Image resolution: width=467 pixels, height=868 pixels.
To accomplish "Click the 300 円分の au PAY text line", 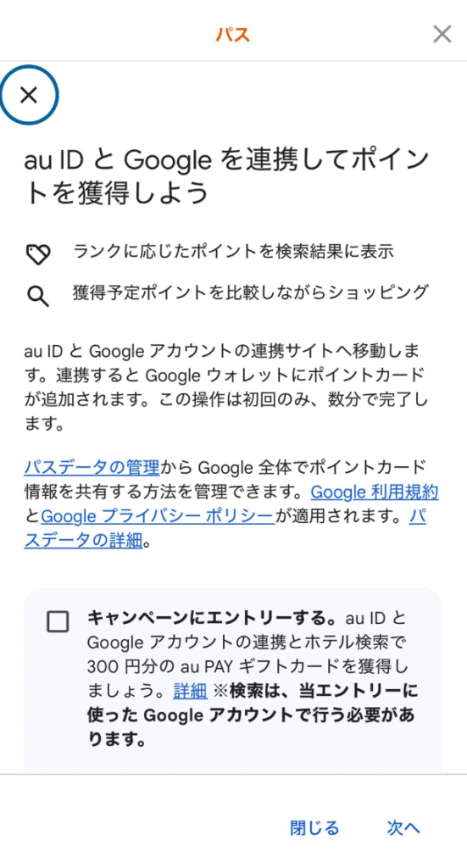I will (246, 666).
